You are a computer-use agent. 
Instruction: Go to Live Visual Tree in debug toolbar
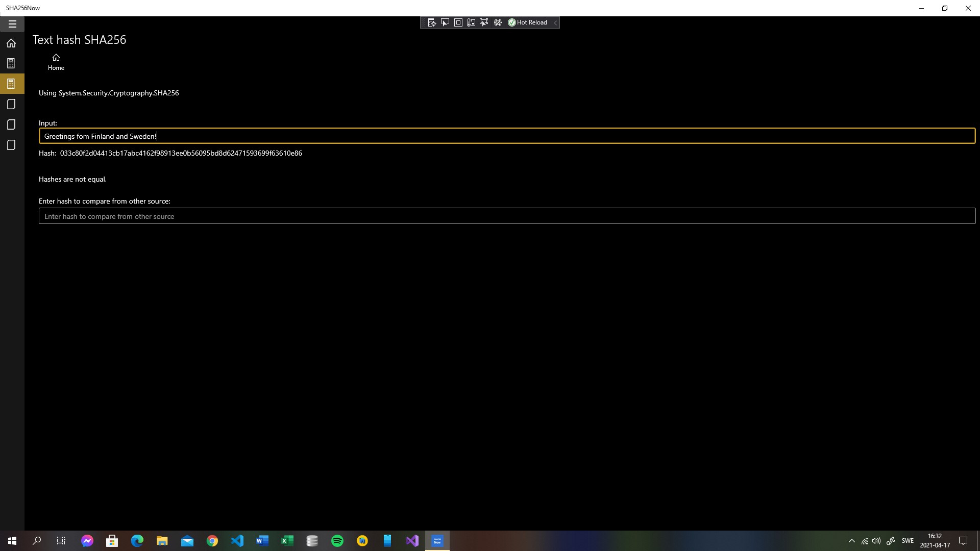[432, 22]
